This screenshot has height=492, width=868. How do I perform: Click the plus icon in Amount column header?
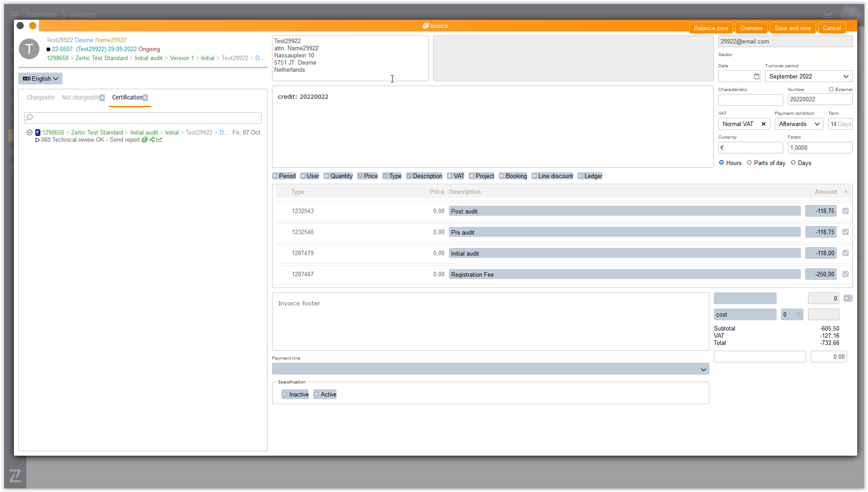pyautogui.click(x=846, y=192)
